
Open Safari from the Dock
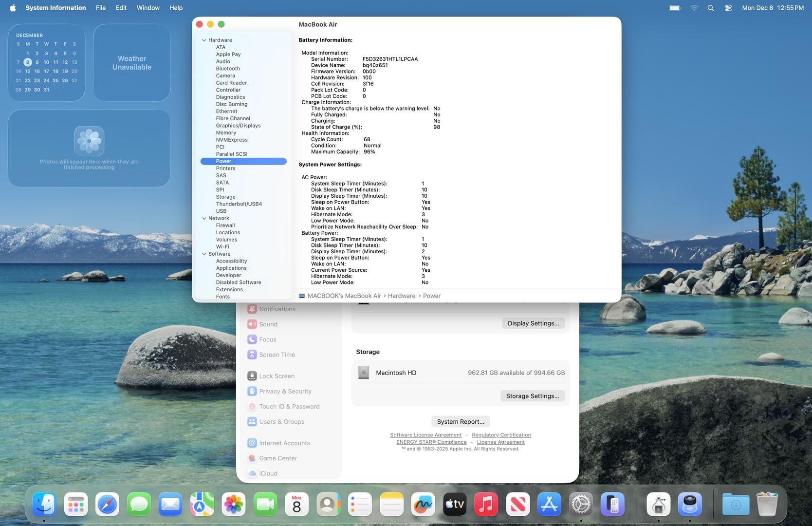[107, 504]
